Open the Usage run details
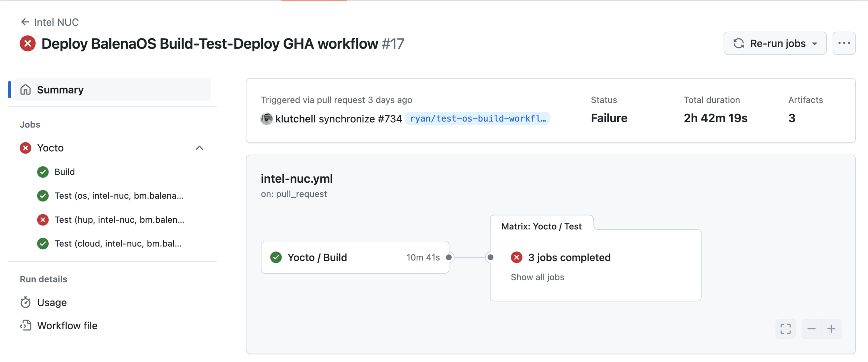The width and height of the screenshot is (868, 362). tap(52, 302)
